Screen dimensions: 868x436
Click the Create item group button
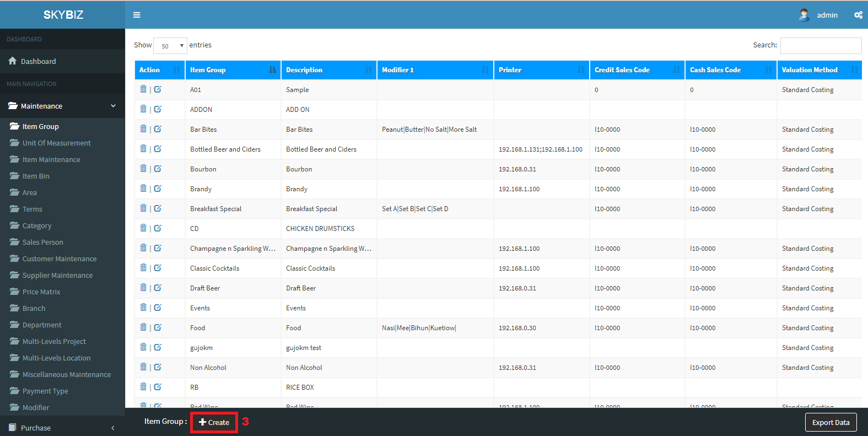point(214,422)
